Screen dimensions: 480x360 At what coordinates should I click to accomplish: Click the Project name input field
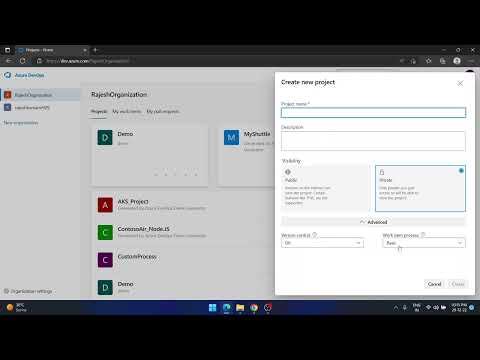pyautogui.click(x=373, y=113)
